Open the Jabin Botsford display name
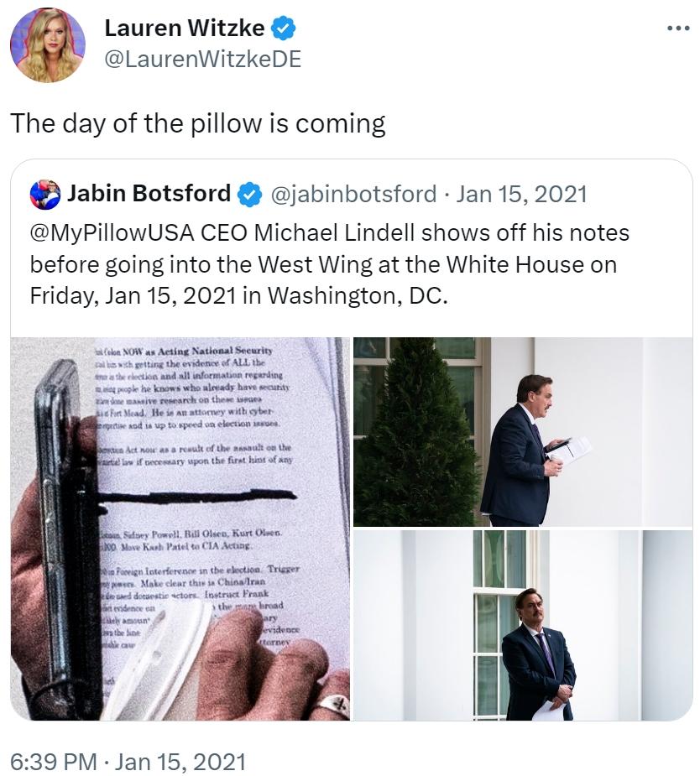 149,194
